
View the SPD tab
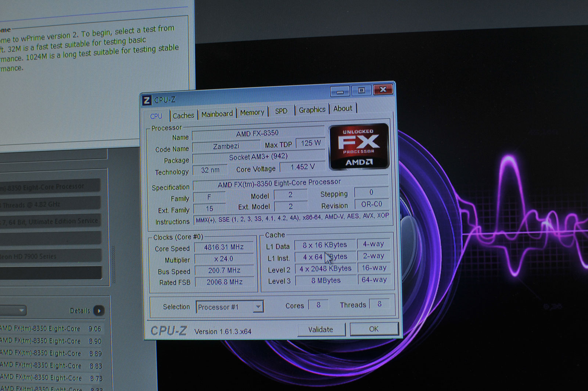pyautogui.click(x=281, y=110)
